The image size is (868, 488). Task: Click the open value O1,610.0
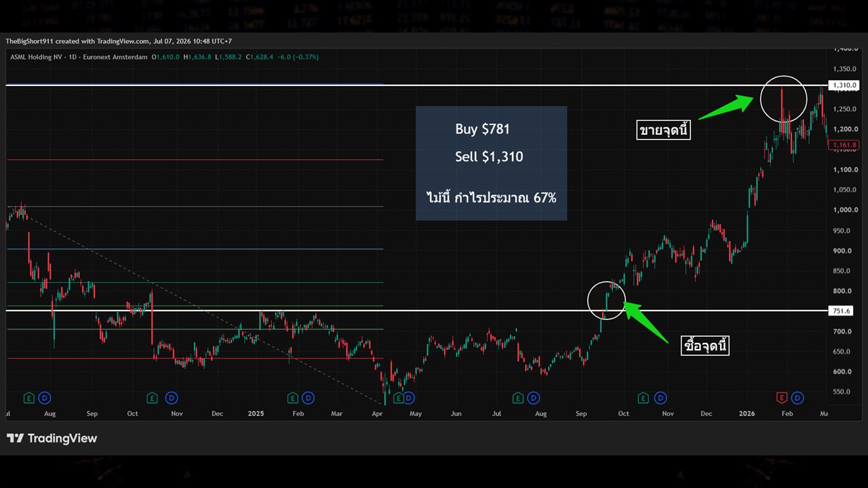coord(165,57)
